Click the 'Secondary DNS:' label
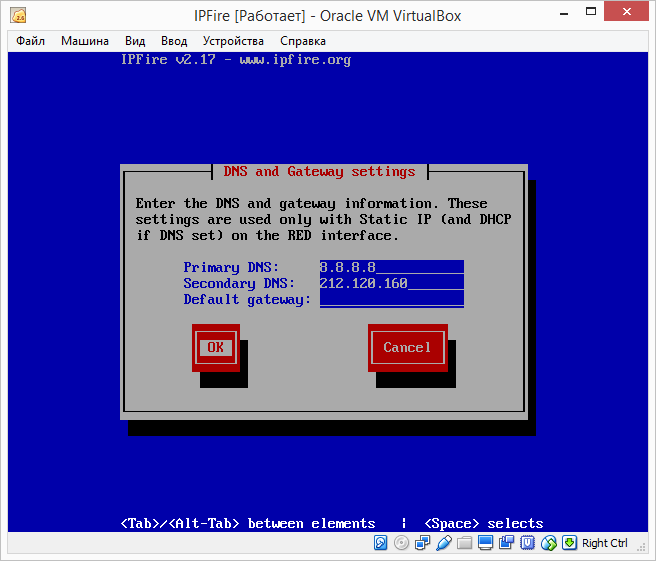Image resolution: width=656 pixels, height=561 pixels. coord(239,284)
